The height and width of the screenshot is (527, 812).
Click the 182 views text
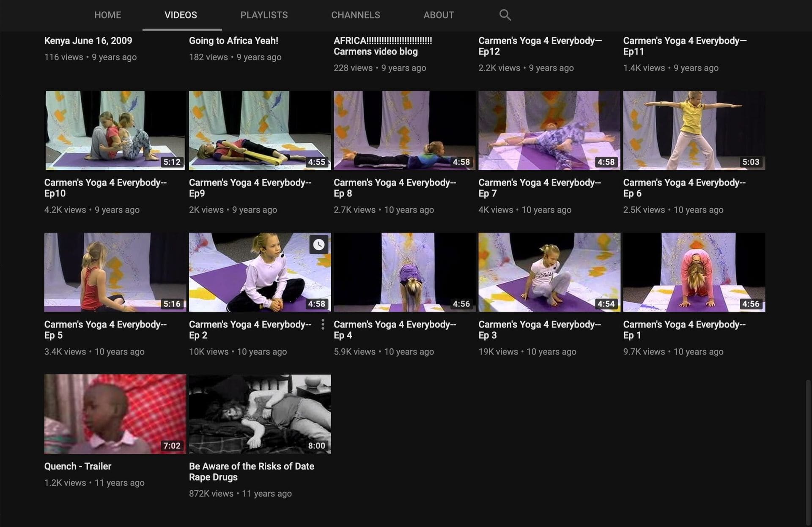(208, 57)
